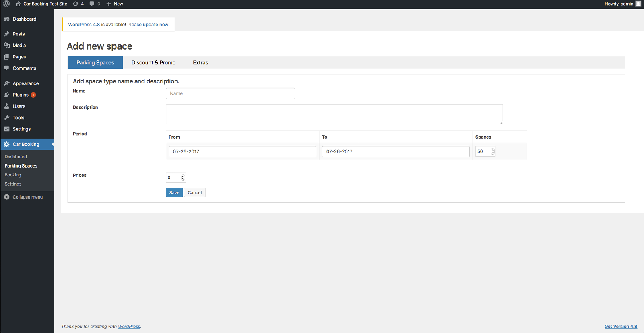Click the Prices number field showing 0
Screen dimensions: 644x333
[176, 178]
